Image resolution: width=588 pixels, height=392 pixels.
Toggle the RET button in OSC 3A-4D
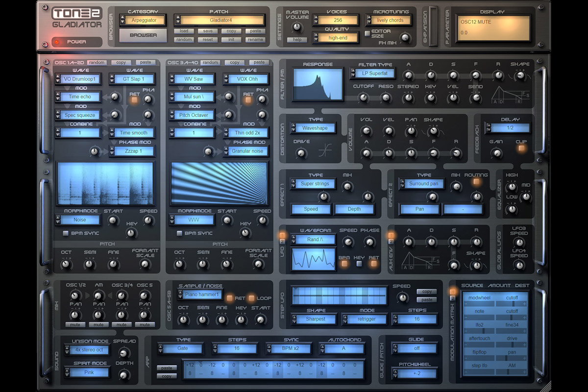point(248,99)
